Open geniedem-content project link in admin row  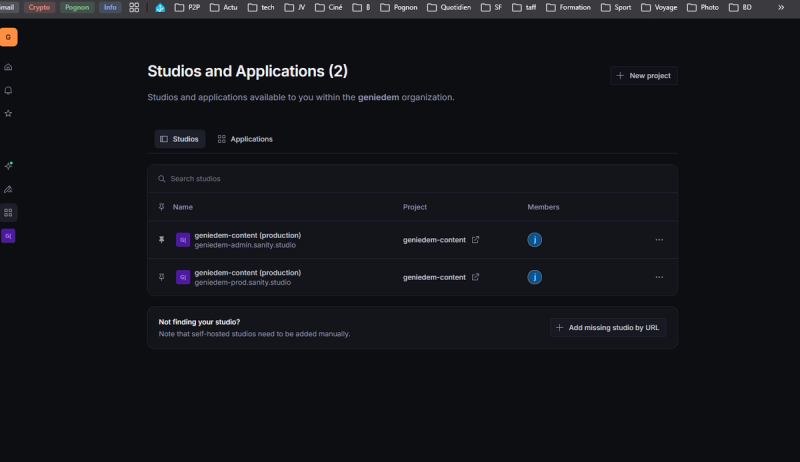point(434,240)
